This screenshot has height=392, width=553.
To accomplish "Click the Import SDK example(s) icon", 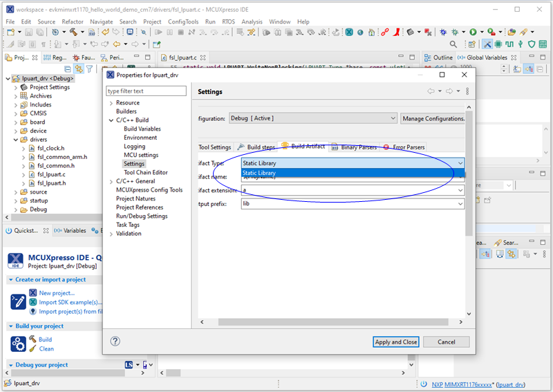I will (x=32, y=302).
